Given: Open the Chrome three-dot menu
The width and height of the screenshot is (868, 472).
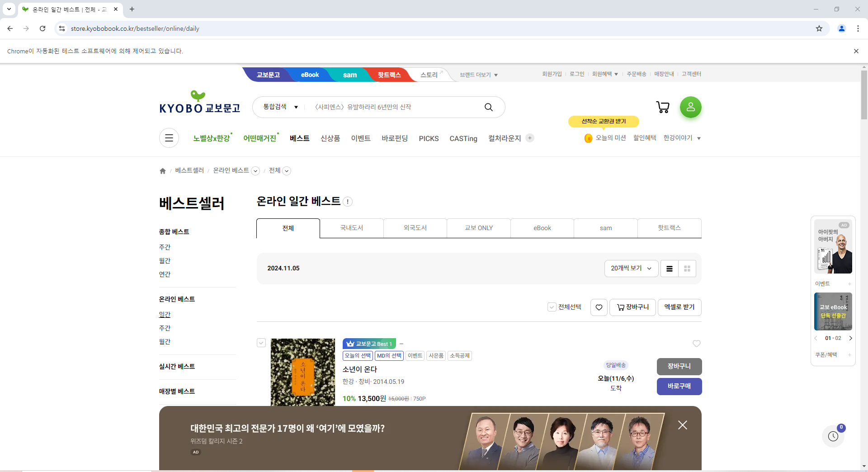Looking at the screenshot, I should coord(858,28).
